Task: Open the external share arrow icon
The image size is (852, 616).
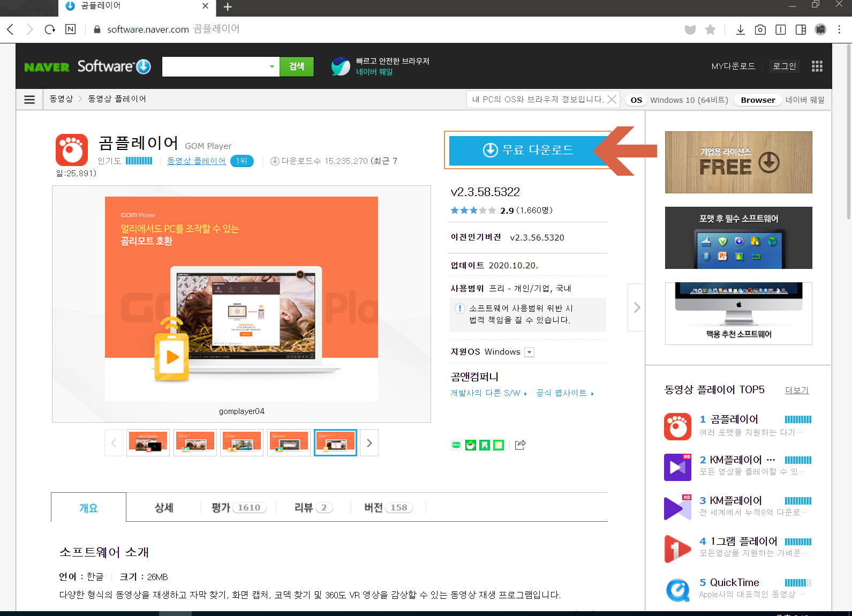Action: click(520, 445)
